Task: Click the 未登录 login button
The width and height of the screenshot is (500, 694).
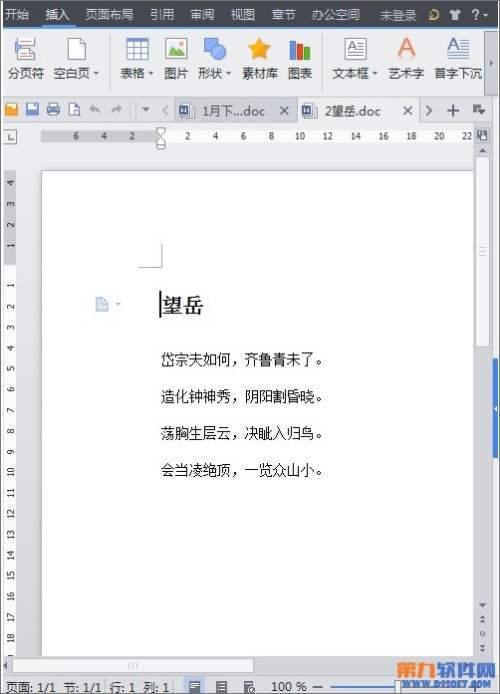Action: click(398, 15)
